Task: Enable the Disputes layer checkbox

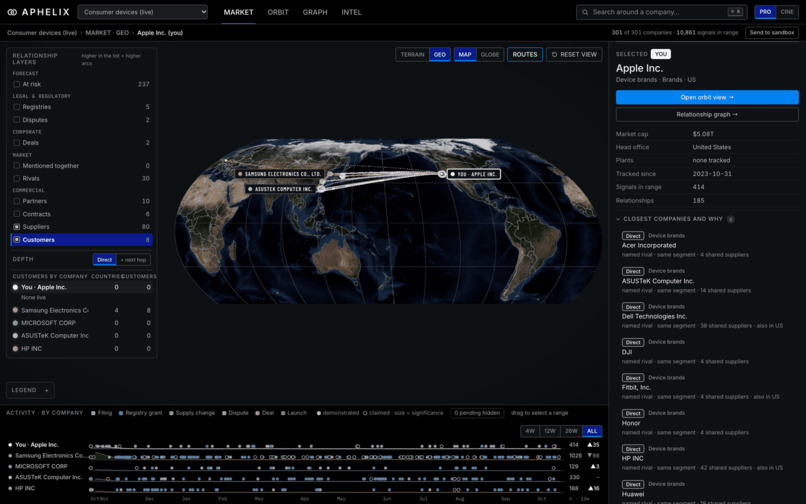Action: (x=16, y=120)
